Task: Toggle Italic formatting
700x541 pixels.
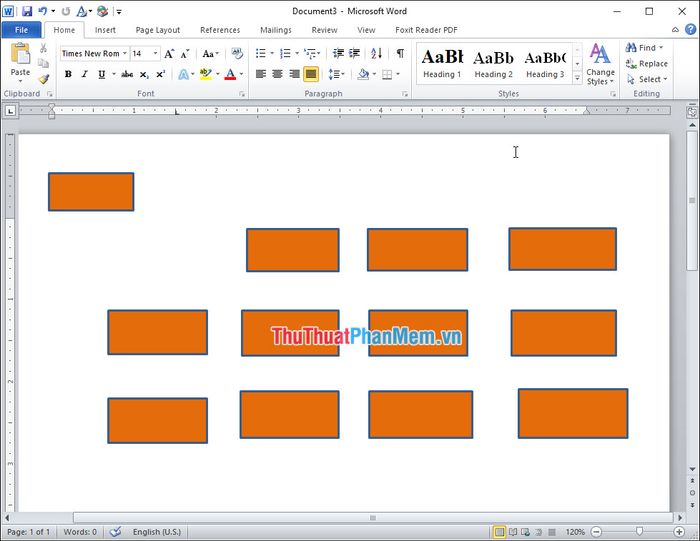Action: (84, 74)
